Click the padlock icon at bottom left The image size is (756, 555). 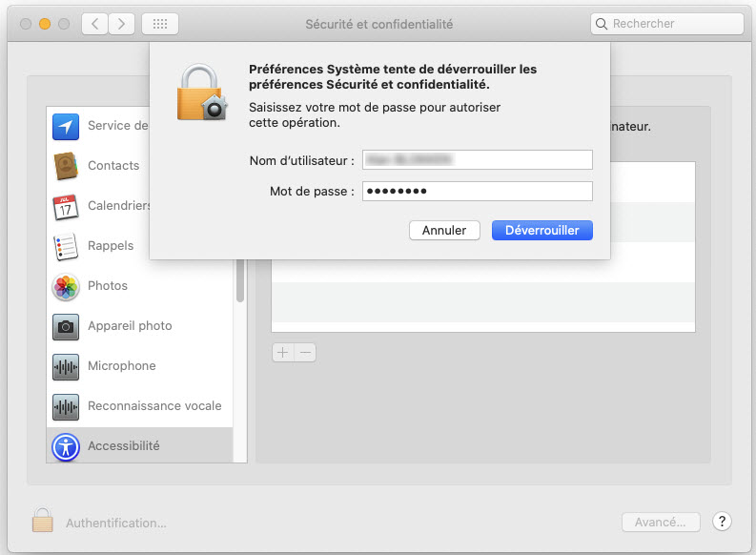(x=42, y=521)
